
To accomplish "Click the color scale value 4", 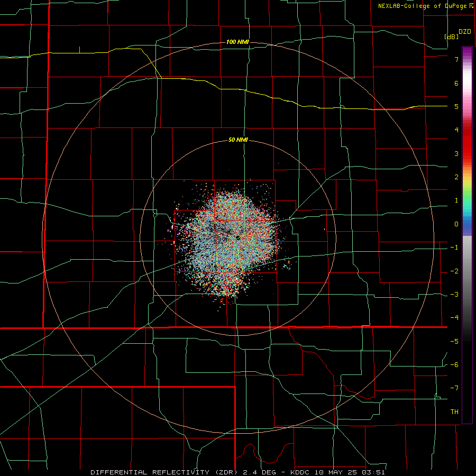I will tap(456, 130).
